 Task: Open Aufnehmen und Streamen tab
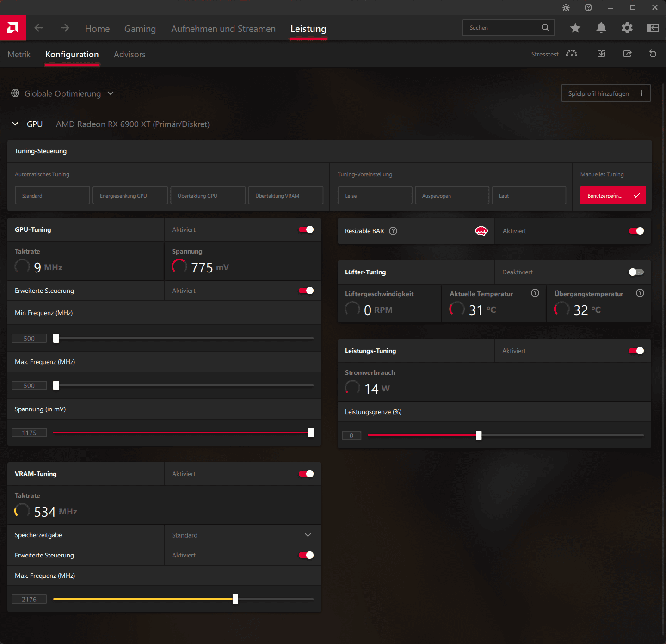(x=223, y=29)
